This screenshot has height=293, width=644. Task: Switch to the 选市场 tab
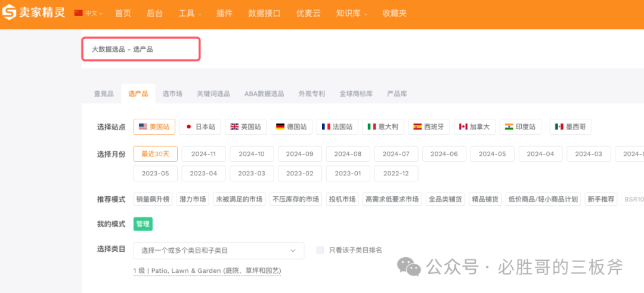tap(172, 94)
